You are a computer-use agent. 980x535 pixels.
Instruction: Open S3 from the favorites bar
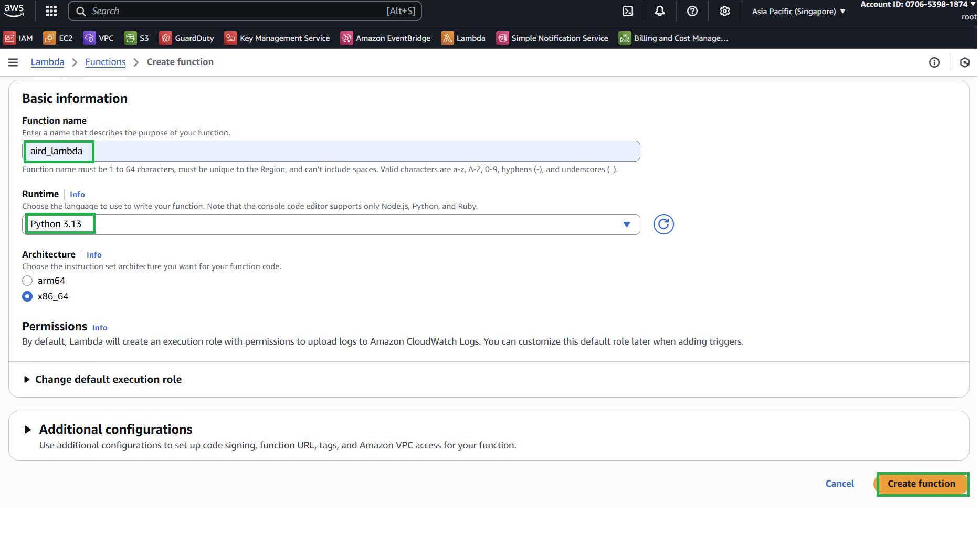coord(136,38)
